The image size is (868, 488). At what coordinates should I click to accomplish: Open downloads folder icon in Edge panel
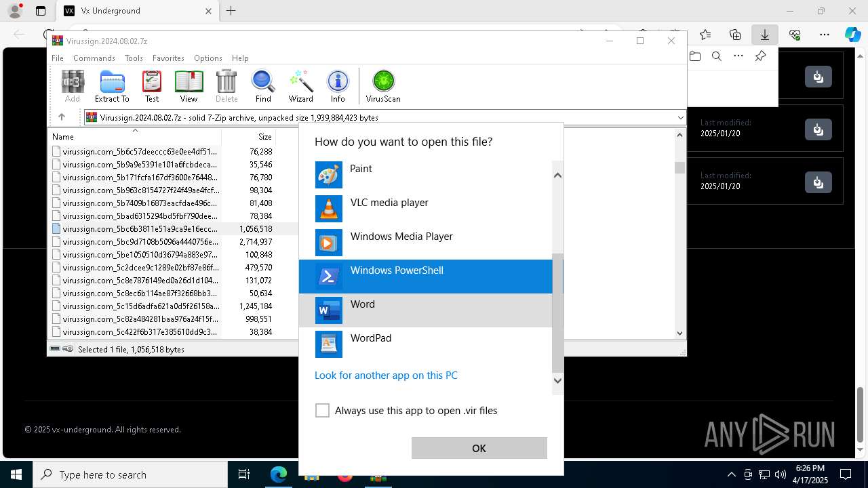[x=695, y=56]
